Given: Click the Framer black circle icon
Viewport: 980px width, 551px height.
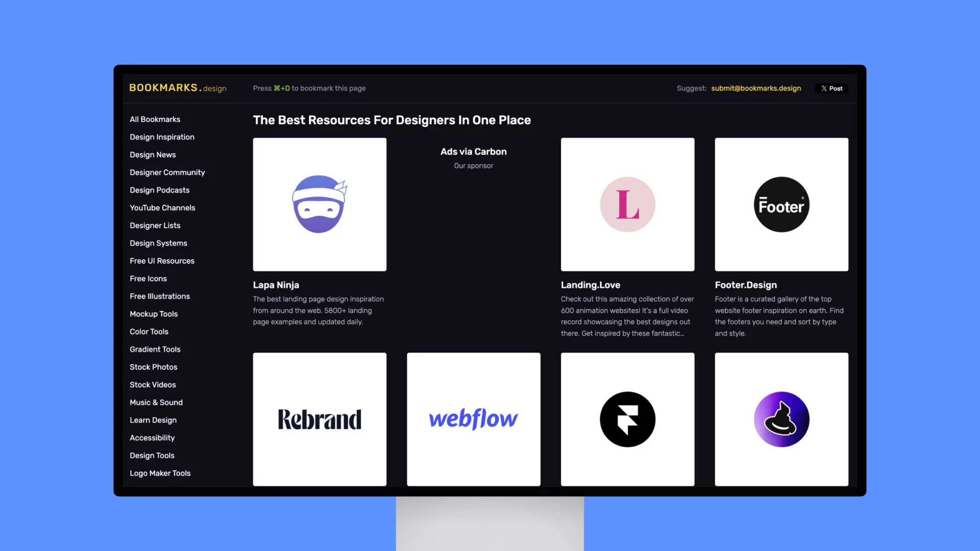Looking at the screenshot, I should (627, 419).
